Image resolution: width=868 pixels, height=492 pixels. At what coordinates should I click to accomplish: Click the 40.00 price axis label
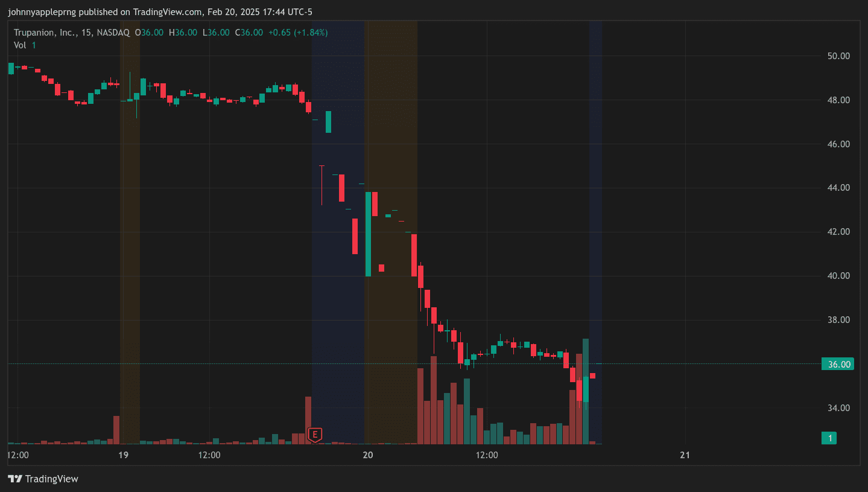tap(839, 276)
